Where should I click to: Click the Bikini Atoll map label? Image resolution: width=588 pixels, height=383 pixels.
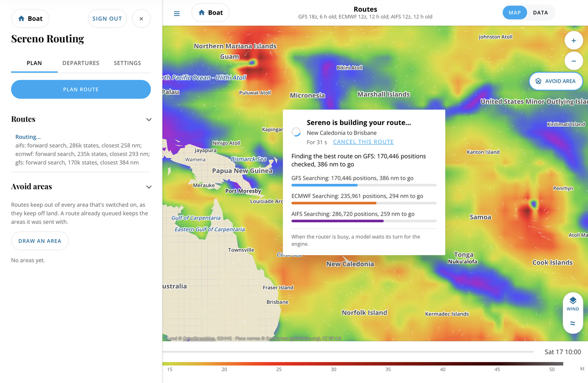tap(349, 68)
